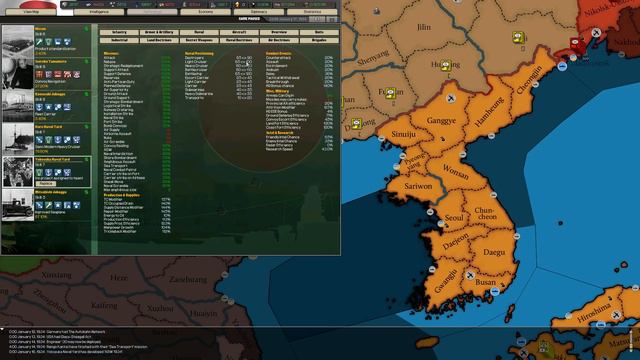Click green icon beside Isoroku Yamamoto name
Screen dimensions: 640x360
tap(87, 62)
